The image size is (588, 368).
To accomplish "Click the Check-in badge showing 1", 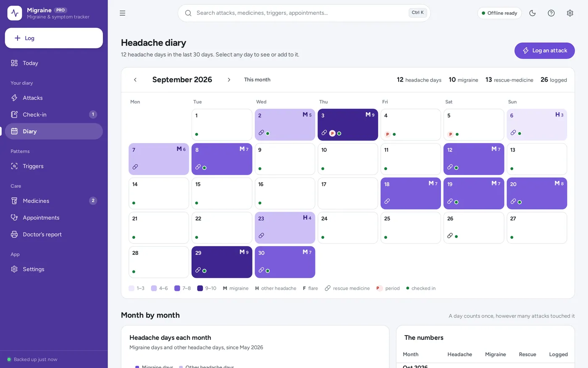I will [93, 114].
